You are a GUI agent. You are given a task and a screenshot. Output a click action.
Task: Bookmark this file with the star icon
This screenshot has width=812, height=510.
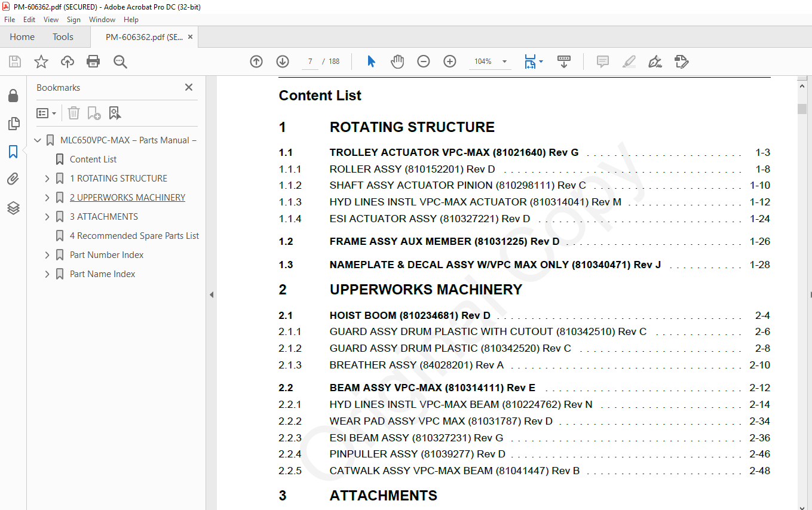(41, 62)
